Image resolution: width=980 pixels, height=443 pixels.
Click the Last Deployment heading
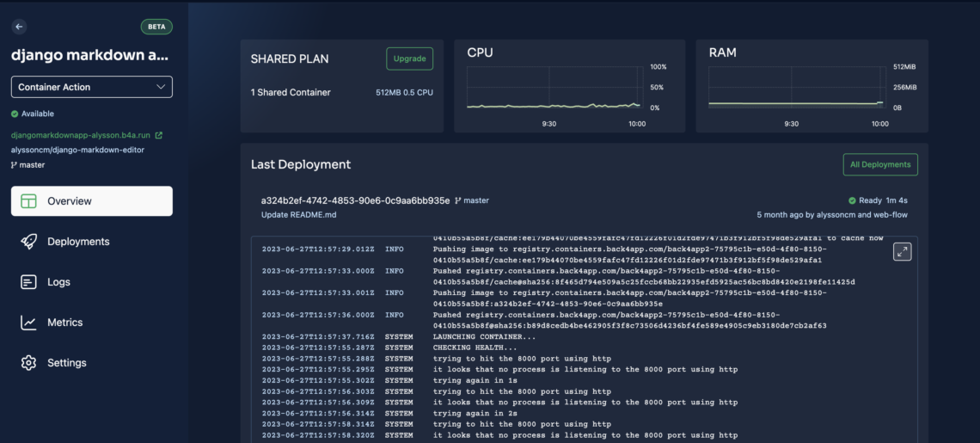[301, 164]
